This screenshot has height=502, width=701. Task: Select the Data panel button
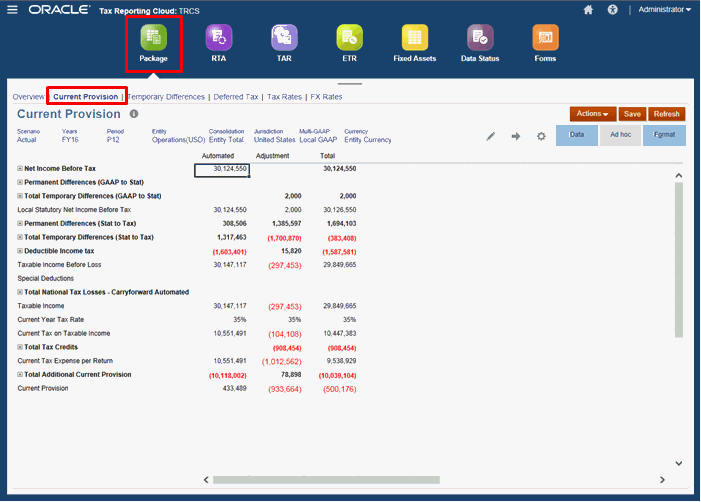tap(577, 135)
